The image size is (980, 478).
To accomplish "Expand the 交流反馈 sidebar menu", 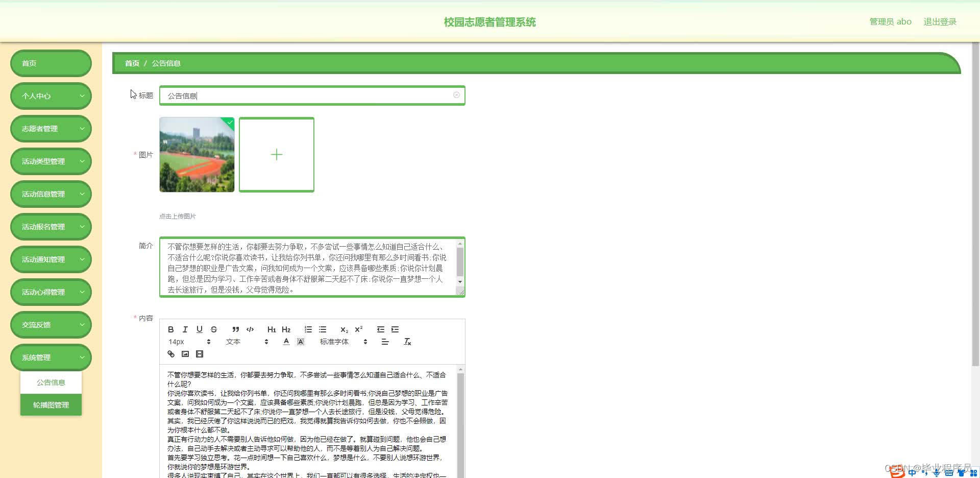I will click(51, 325).
